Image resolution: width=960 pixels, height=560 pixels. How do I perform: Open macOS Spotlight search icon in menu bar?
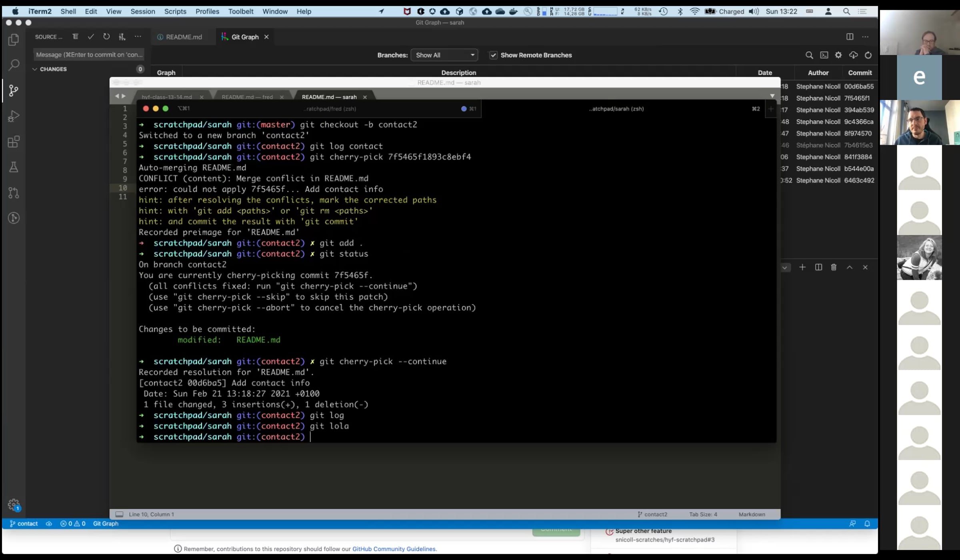coord(846,12)
